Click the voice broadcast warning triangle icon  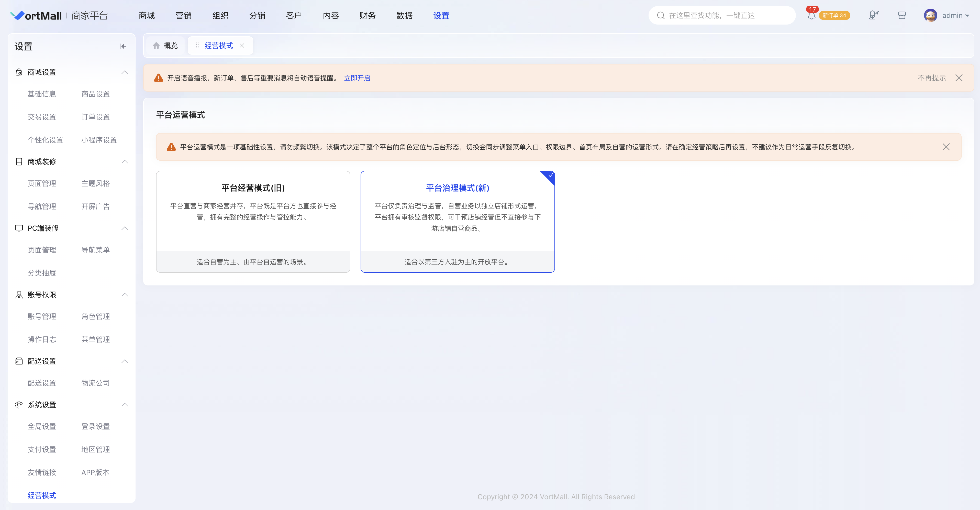click(159, 78)
